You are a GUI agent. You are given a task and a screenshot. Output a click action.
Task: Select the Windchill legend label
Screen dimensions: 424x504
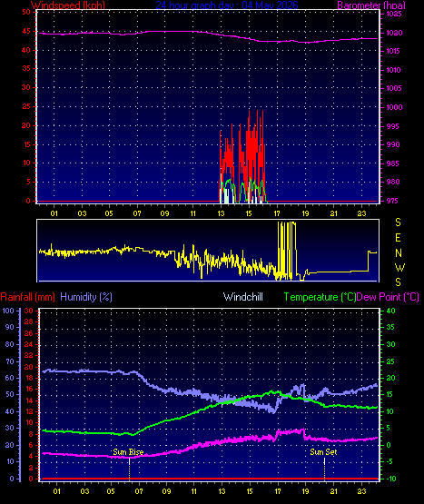[x=243, y=297]
